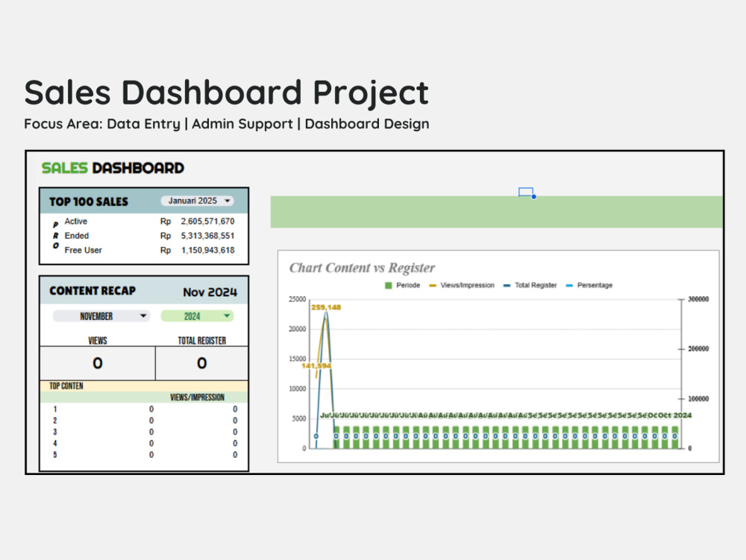Click the Free User value 1,150,943,618
This screenshot has height=560, width=746.
pyautogui.click(x=207, y=250)
